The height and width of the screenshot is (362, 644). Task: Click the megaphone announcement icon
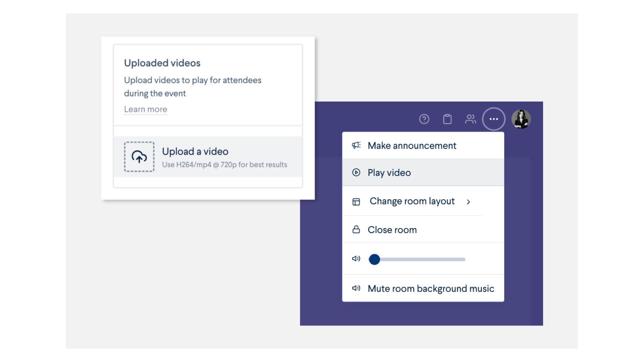356,145
